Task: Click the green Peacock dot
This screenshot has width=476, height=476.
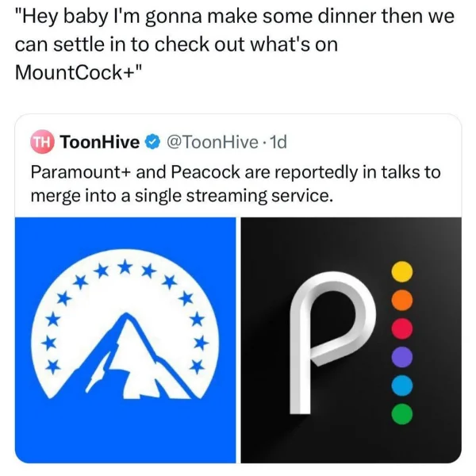Action: pos(403,413)
